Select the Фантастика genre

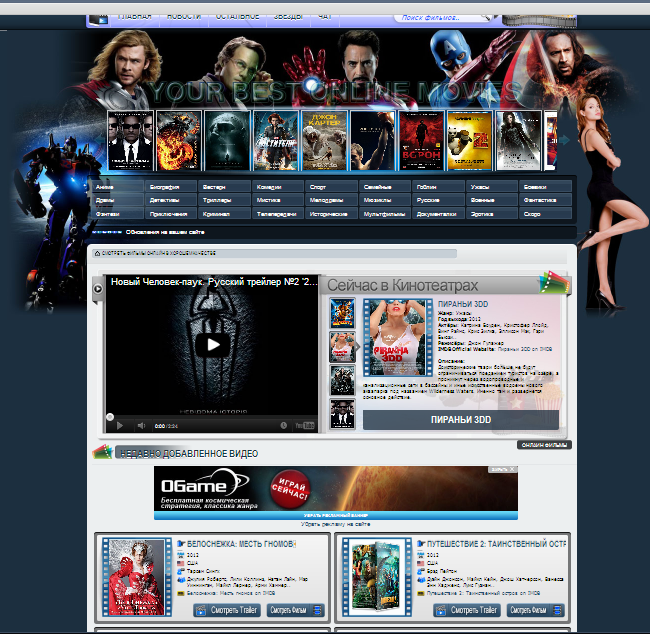[545, 200]
